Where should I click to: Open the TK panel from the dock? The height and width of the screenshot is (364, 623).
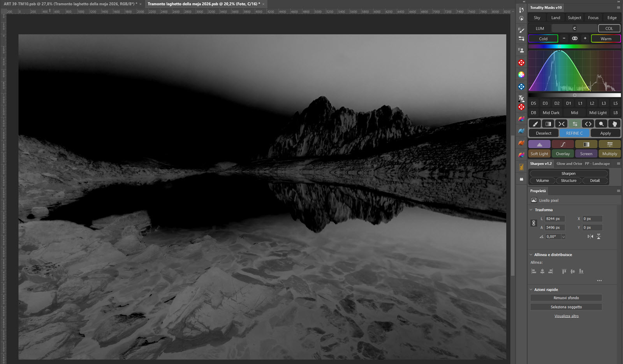(x=521, y=98)
